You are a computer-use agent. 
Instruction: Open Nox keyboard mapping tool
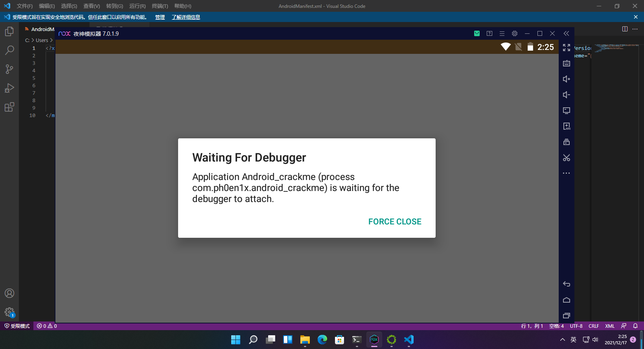point(567,63)
